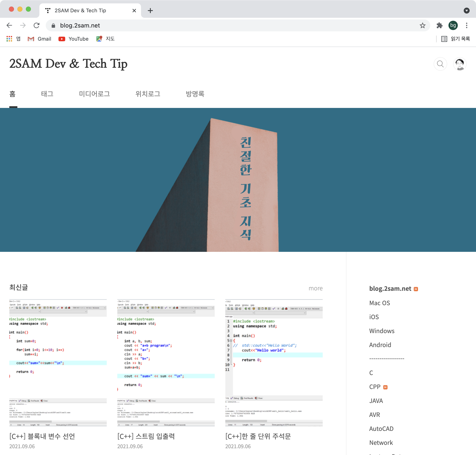476x455 pixels.
Task: Go back with the browser arrow
Action: tap(10, 25)
